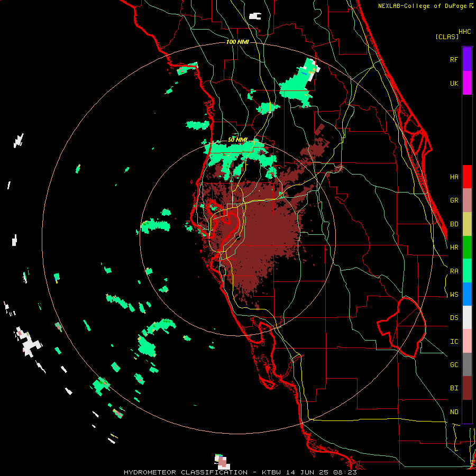Click the HA legend label

(x=454, y=177)
